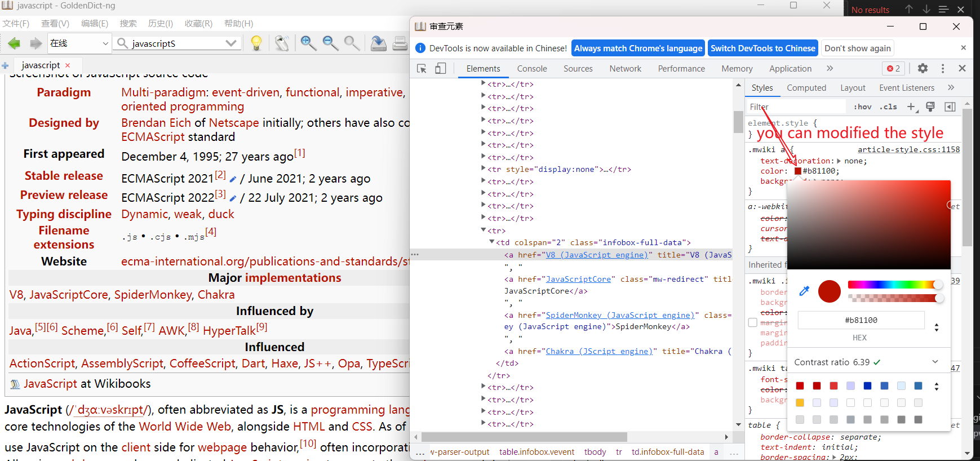Open the Application tab in DevTools
980x461 pixels.
(x=790, y=68)
